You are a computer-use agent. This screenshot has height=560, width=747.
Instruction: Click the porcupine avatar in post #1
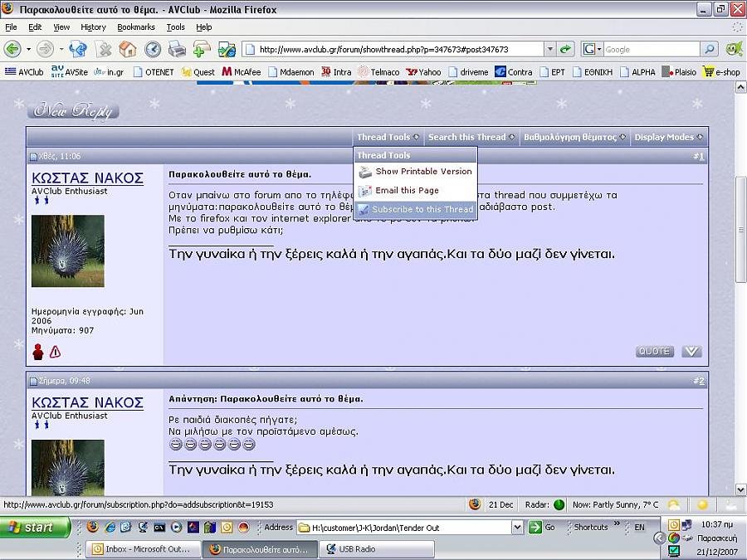[68, 251]
